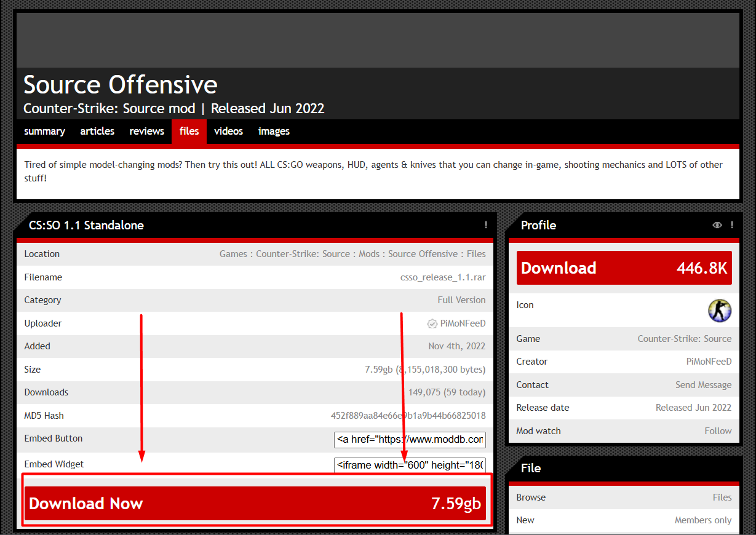Click the report exclamation icon in Profile header
The height and width of the screenshot is (535, 756).
click(x=732, y=225)
